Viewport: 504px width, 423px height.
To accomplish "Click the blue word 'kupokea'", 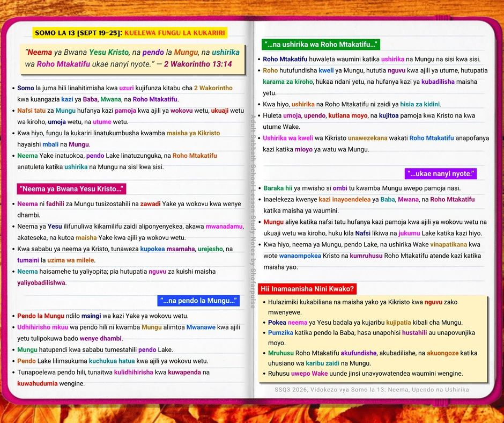I will pyautogui.click(x=152, y=249).
